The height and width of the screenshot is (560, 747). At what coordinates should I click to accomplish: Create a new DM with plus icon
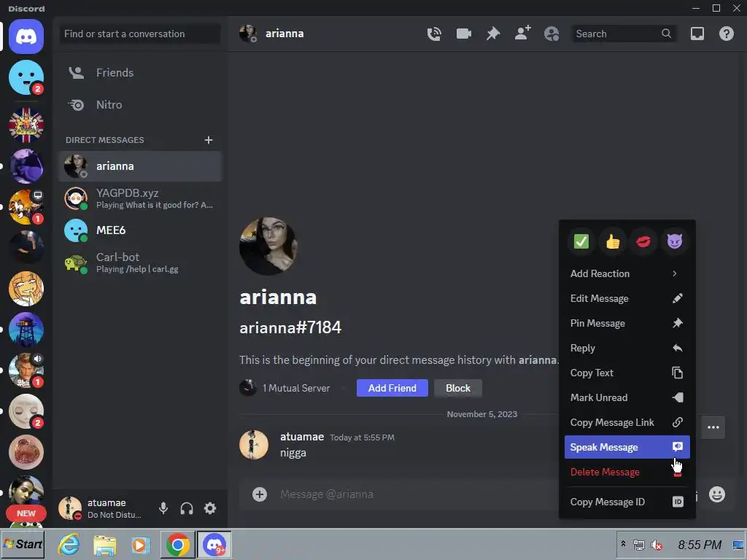pyautogui.click(x=208, y=140)
